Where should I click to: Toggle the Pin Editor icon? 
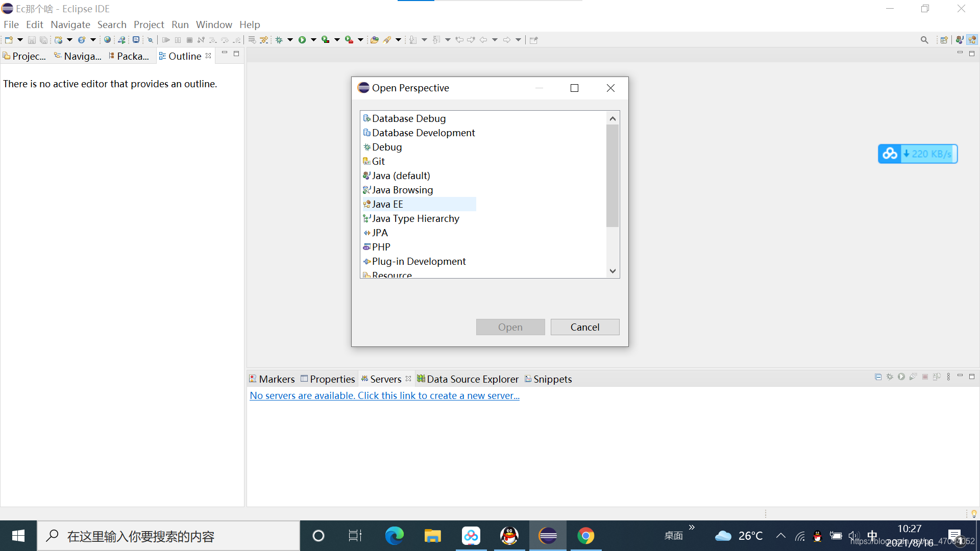[x=534, y=40]
